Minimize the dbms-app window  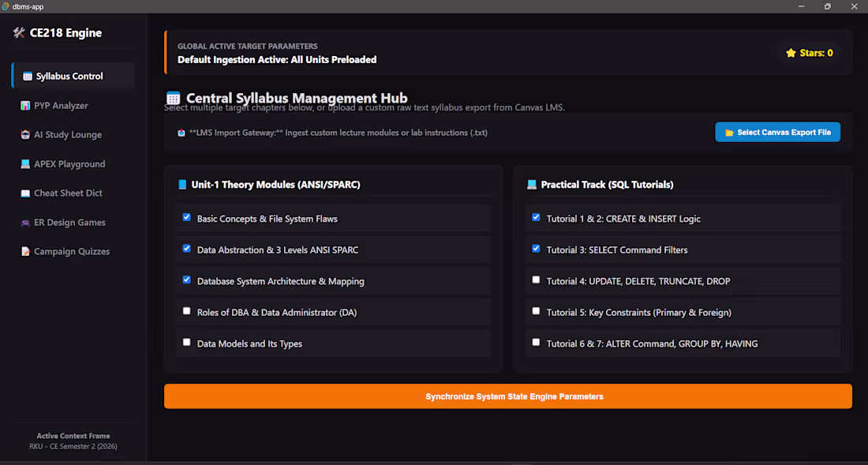802,6
